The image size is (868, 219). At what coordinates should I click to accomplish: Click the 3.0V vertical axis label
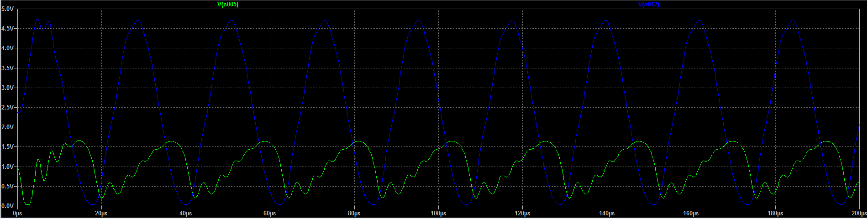point(7,88)
